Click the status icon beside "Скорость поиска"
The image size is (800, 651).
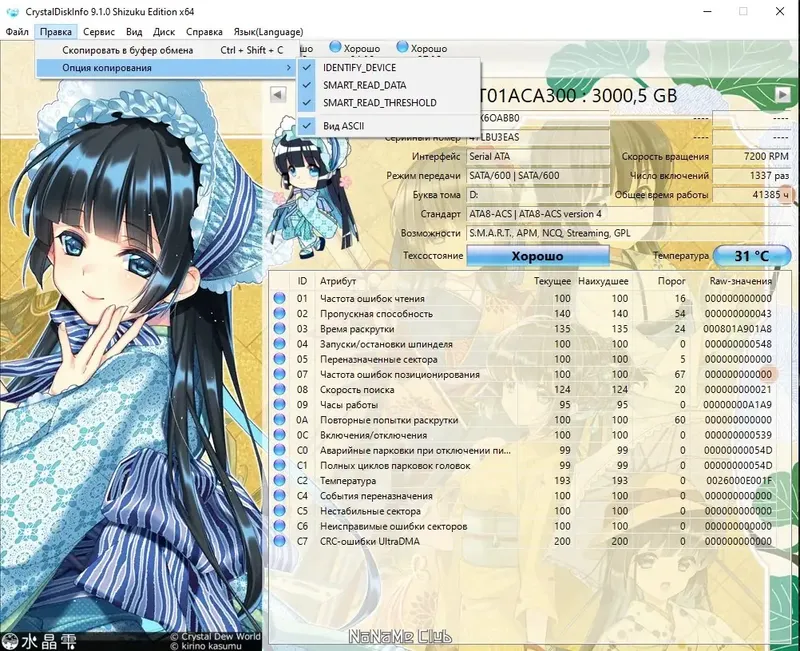tap(278, 390)
